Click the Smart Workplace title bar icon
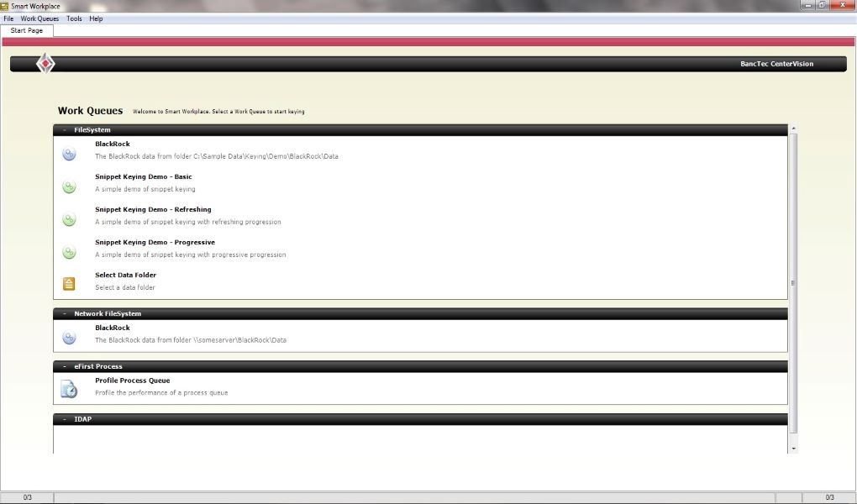 [4, 6]
